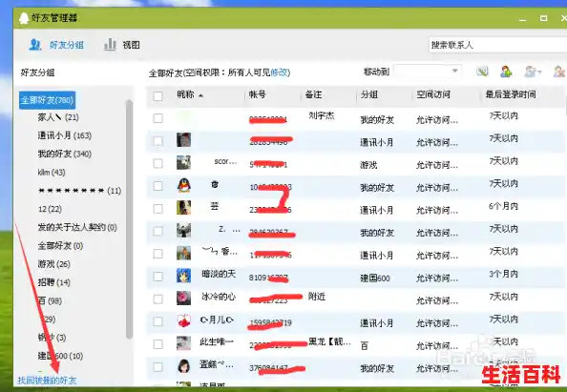Click avatar of 此生唯一
The image size is (567, 392).
(x=183, y=343)
